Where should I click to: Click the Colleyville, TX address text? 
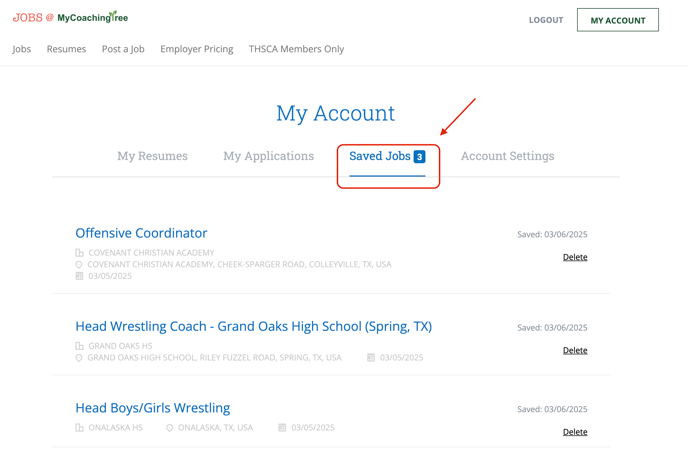coord(239,265)
